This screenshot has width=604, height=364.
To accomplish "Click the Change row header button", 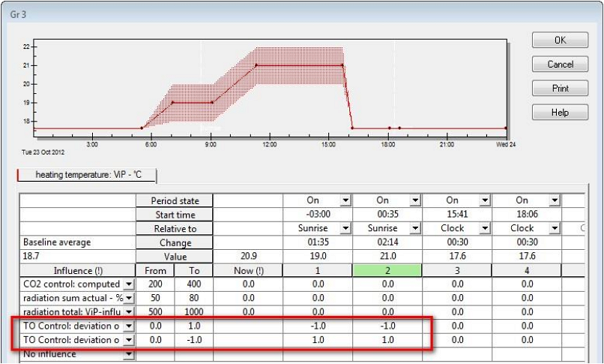I will 174,243.
